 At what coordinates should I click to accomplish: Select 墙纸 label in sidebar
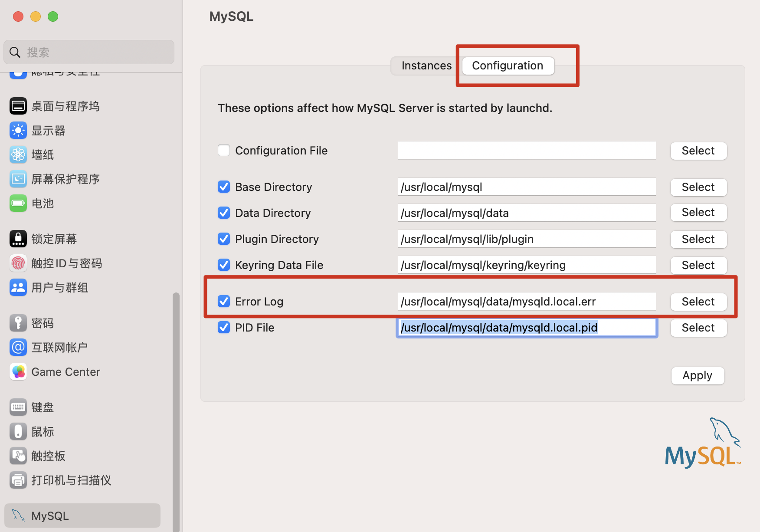pyautogui.click(x=43, y=155)
